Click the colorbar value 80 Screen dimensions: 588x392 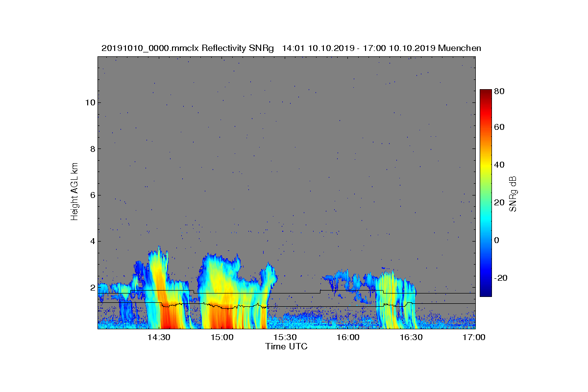pyautogui.click(x=499, y=91)
